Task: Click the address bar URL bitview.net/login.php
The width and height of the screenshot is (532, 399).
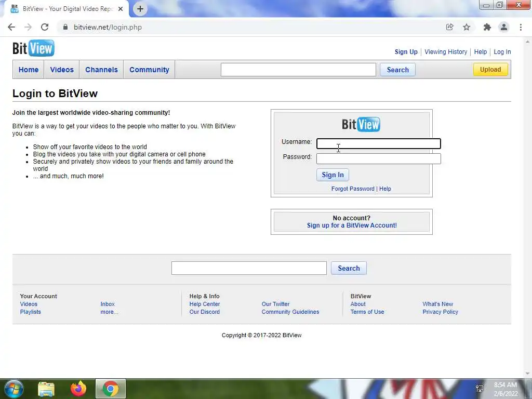Action: pos(108,27)
